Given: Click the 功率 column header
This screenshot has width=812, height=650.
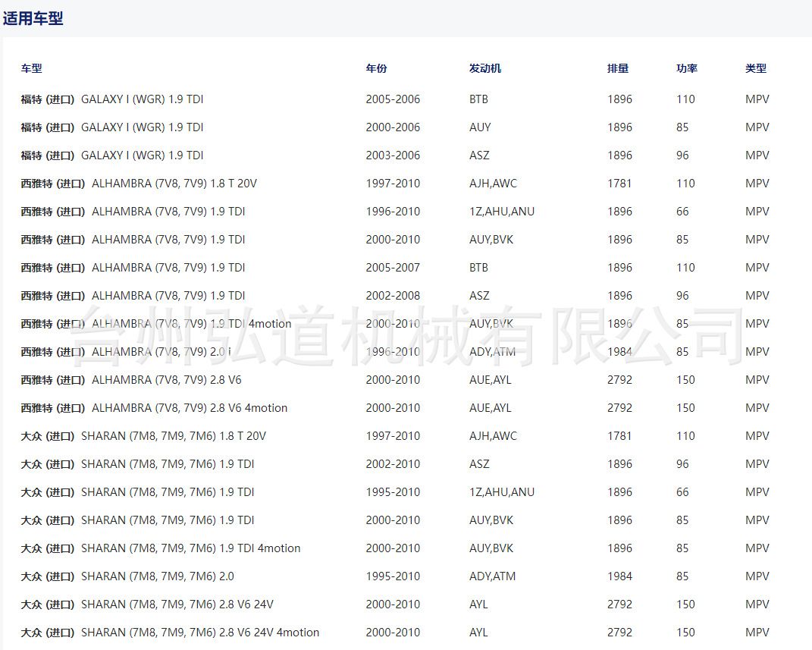Looking at the screenshot, I should coord(686,68).
